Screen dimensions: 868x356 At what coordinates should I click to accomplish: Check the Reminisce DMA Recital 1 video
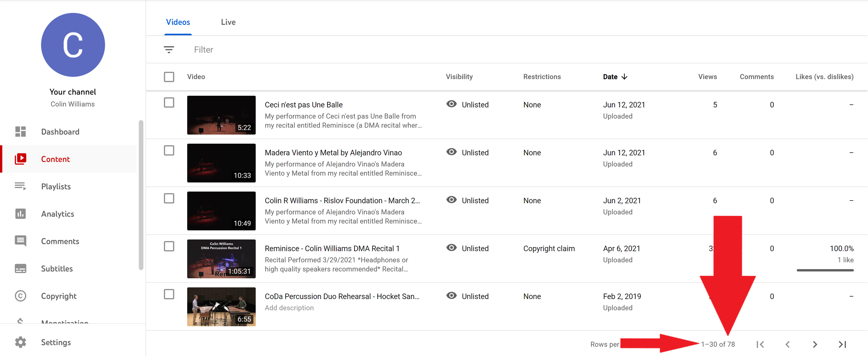pos(169,246)
